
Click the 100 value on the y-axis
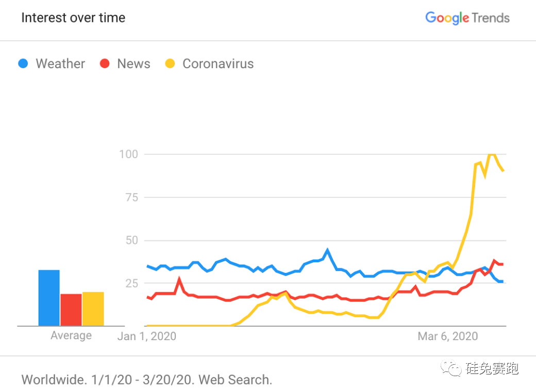click(129, 155)
